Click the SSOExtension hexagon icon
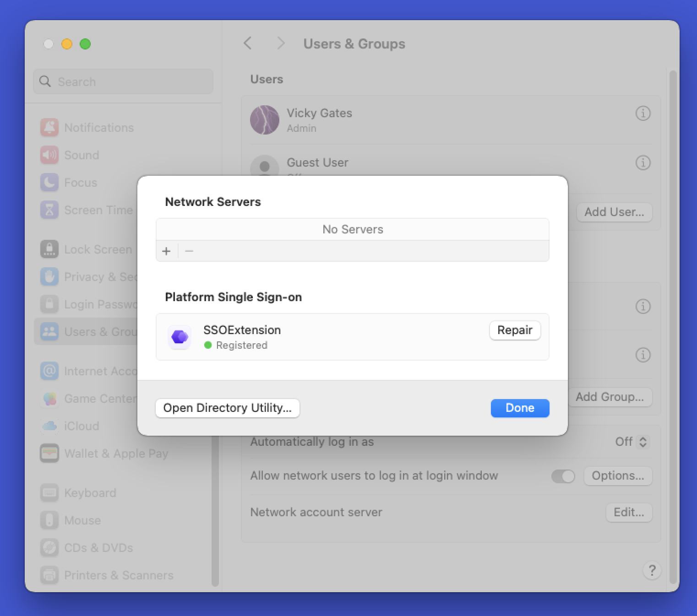 (x=180, y=337)
